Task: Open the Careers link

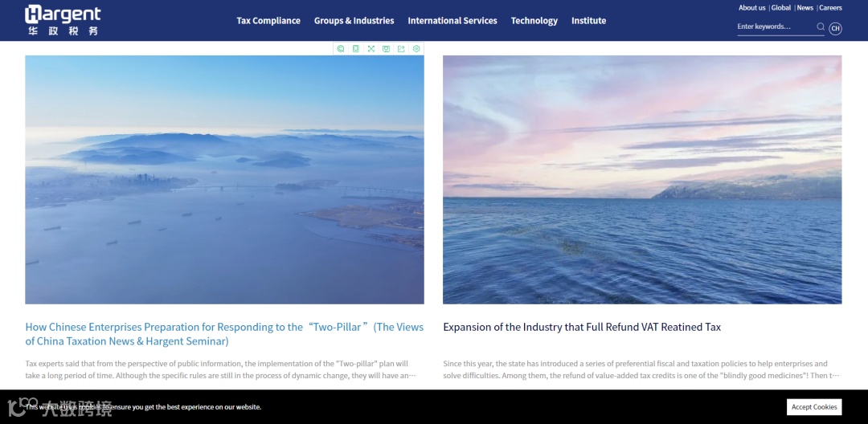Action: [830, 8]
